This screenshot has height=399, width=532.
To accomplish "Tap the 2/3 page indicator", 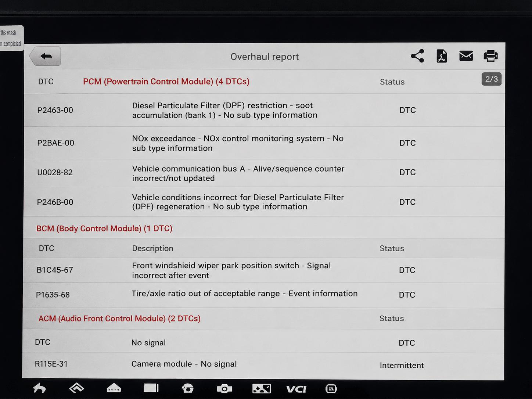I will coord(491,79).
